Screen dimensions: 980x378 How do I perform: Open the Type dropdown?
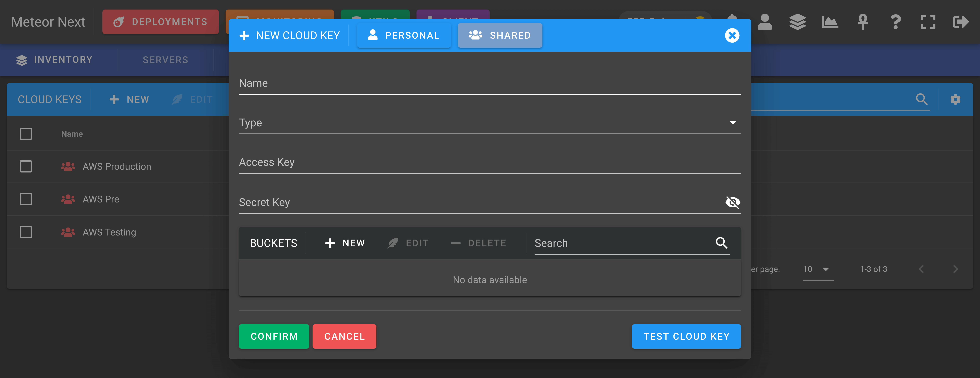pyautogui.click(x=490, y=123)
